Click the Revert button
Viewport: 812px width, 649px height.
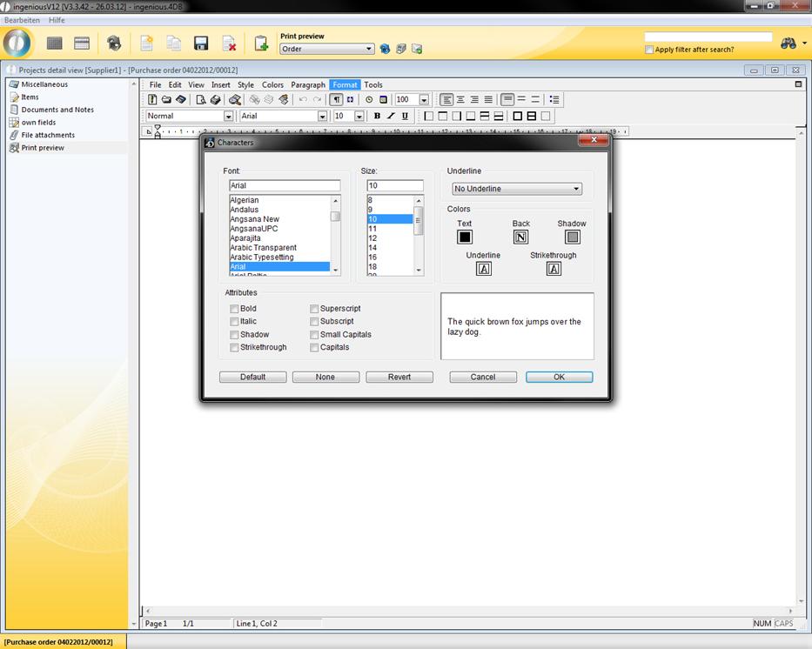399,377
